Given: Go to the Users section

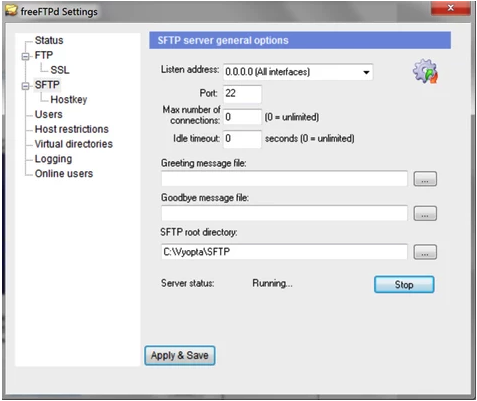Looking at the screenshot, I should [x=49, y=114].
